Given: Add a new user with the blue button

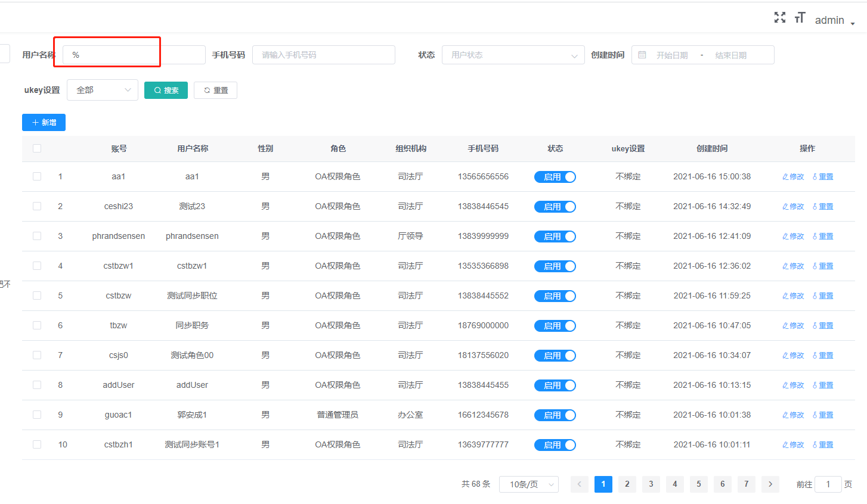Looking at the screenshot, I should coord(44,123).
